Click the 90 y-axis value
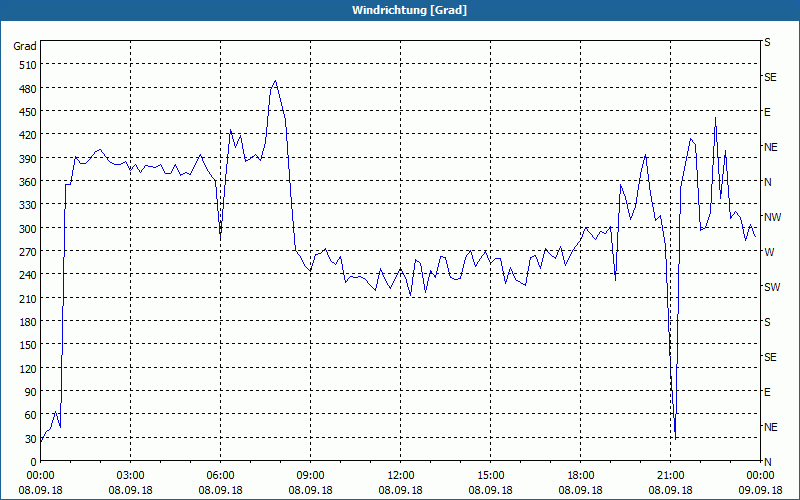This screenshot has height=500, width=800. pos(31,392)
